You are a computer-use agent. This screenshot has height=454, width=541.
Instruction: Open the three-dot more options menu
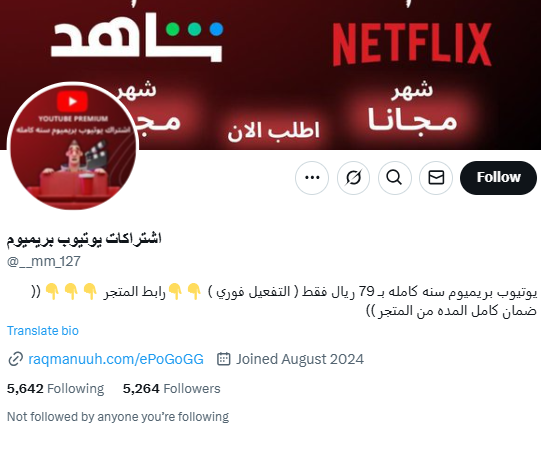[312, 178]
